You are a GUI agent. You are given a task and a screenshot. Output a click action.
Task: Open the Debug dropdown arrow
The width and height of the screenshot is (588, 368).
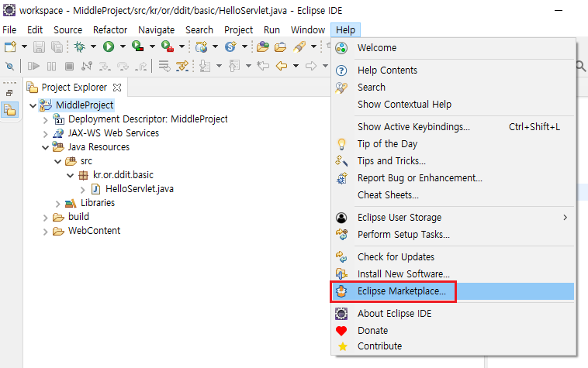(x=93, y=46)
